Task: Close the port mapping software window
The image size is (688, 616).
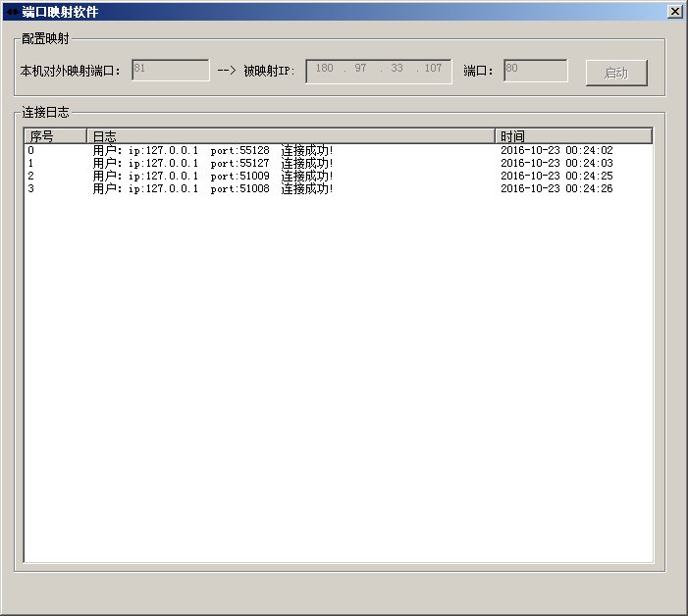Action: click(674, 12)
